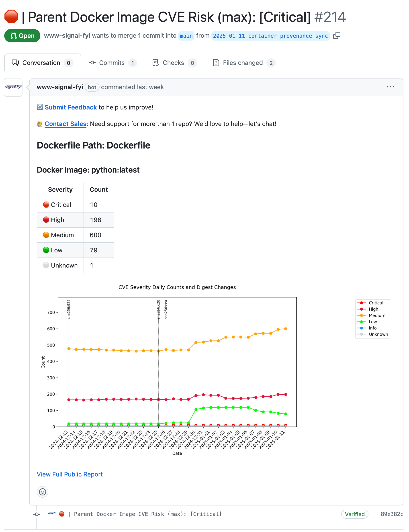Screen dimensions: 409x532
Task: Click the commented last week timestamp
Action: 132,87
